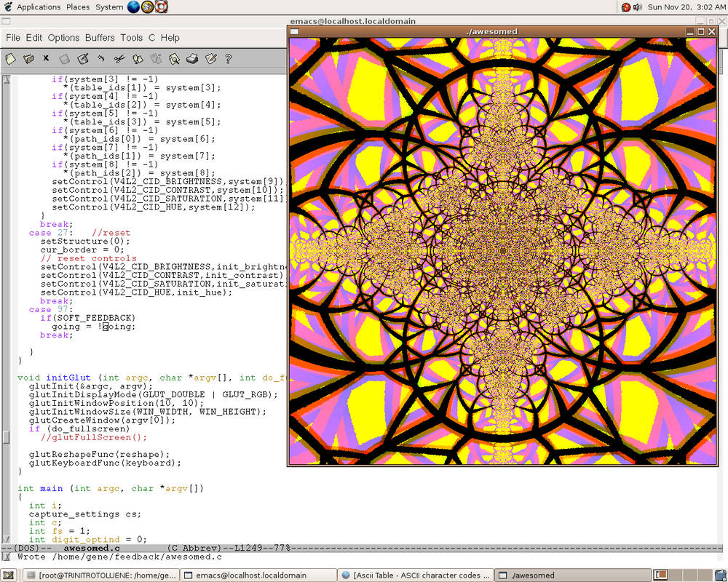Click the first workspace in the switcher
Viewport: 728px width, 582px height.
pos(661,575)
